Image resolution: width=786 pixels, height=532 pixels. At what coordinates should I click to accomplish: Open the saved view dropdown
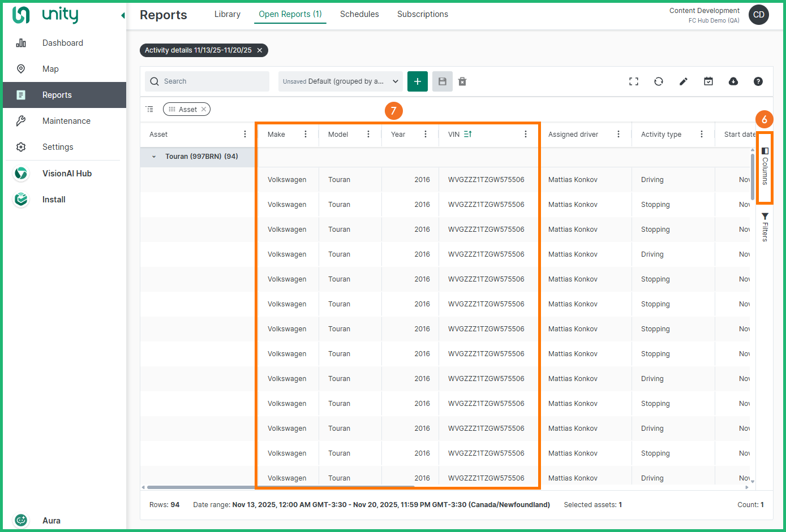(340, 81)
